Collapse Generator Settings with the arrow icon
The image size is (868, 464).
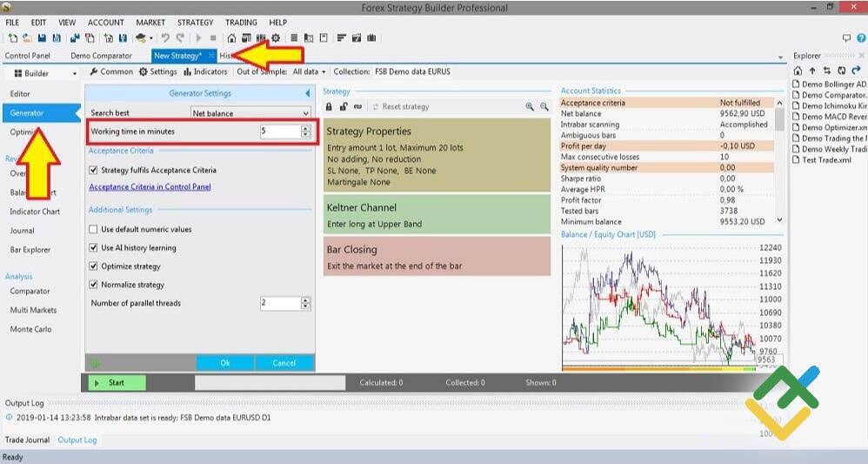(307, 93)
